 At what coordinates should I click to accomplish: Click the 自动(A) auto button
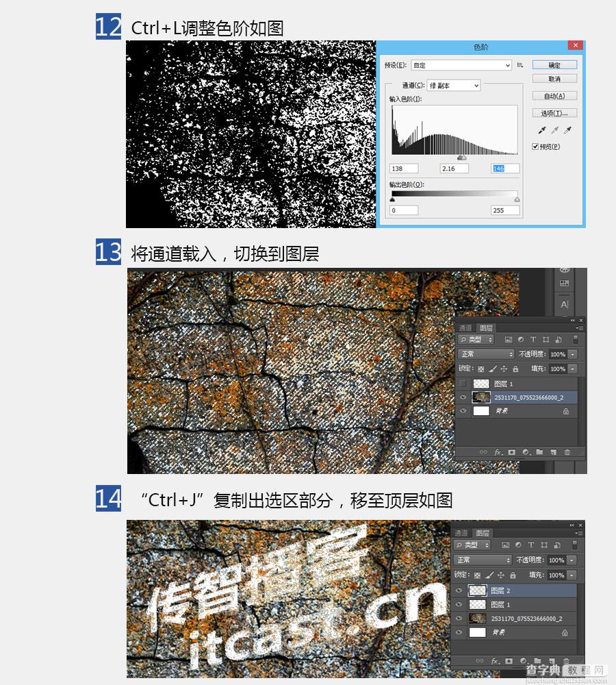(x=554, y=96)
